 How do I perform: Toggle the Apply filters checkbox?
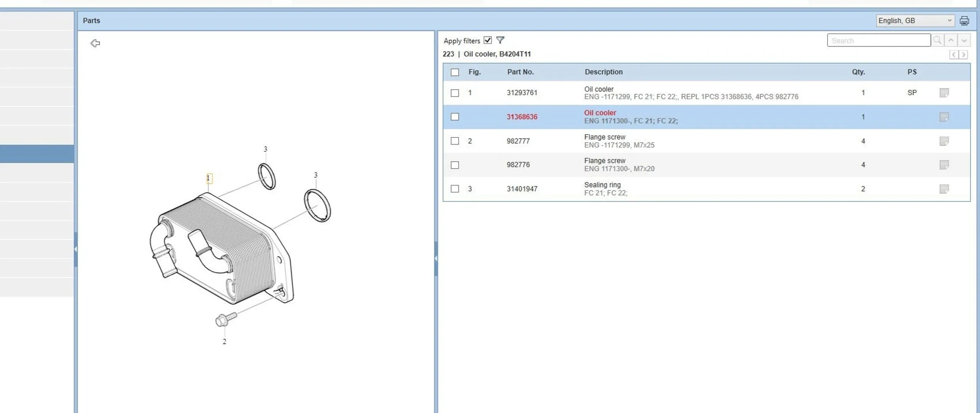[x=488, y=40]
